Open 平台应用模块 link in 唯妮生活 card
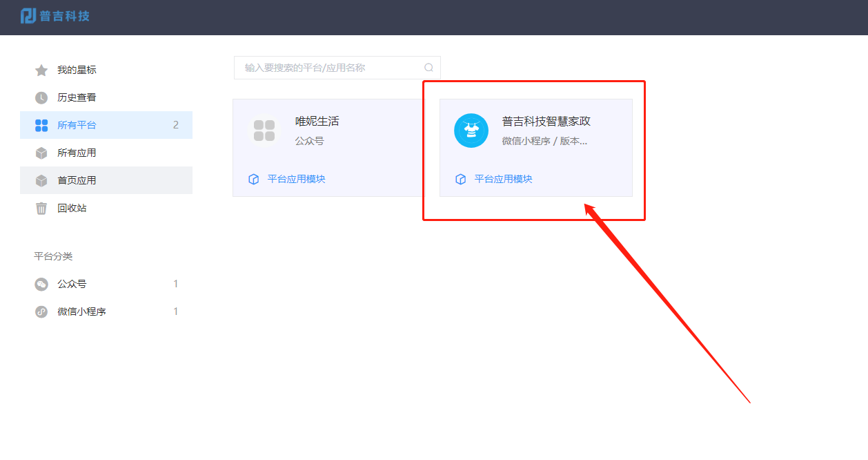Image resolution: width=868 pixels, height=460 pixels. pos(296,179)
